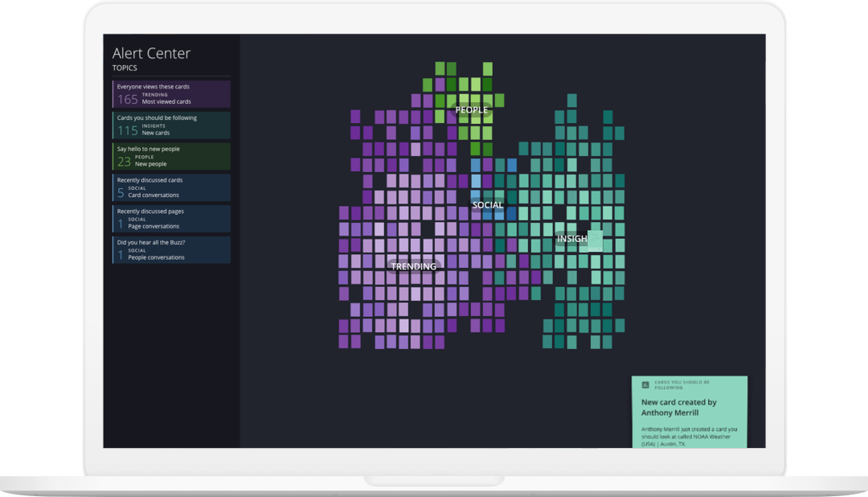Open the 'Recently discussed pages' topic
Image resolution: width=868 pixels, height=497 pixels.
point(172,219)
